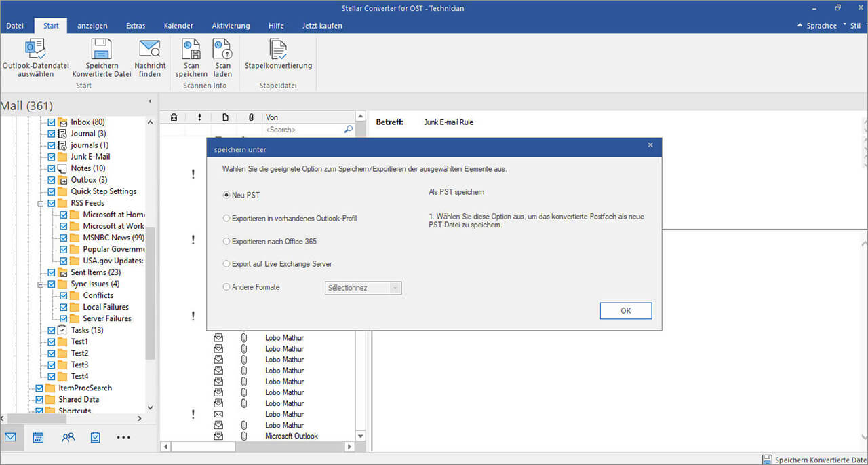Click Notes folder icon in tree
868x465 pixels.
pyautogui.click(x=62, y=168)
